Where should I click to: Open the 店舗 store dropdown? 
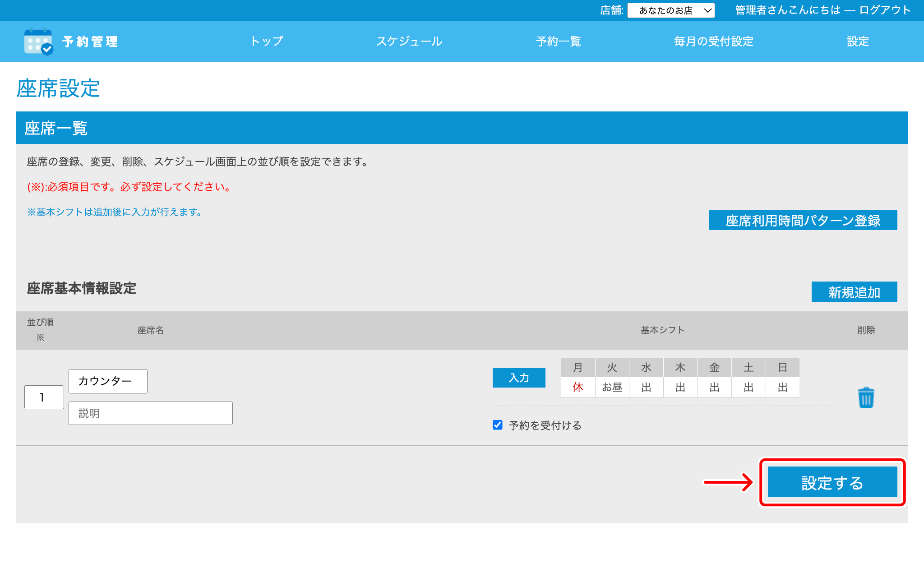pos(670,10)
